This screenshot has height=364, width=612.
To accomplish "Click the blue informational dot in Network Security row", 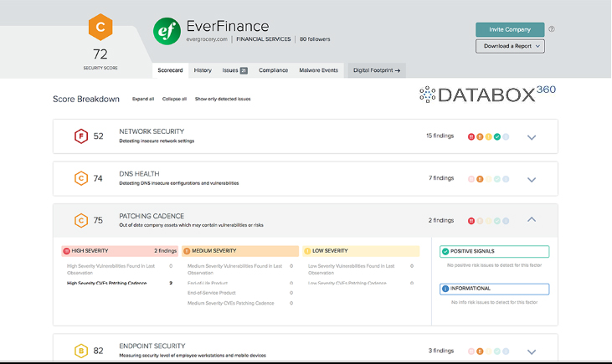I will click(506, 136).
